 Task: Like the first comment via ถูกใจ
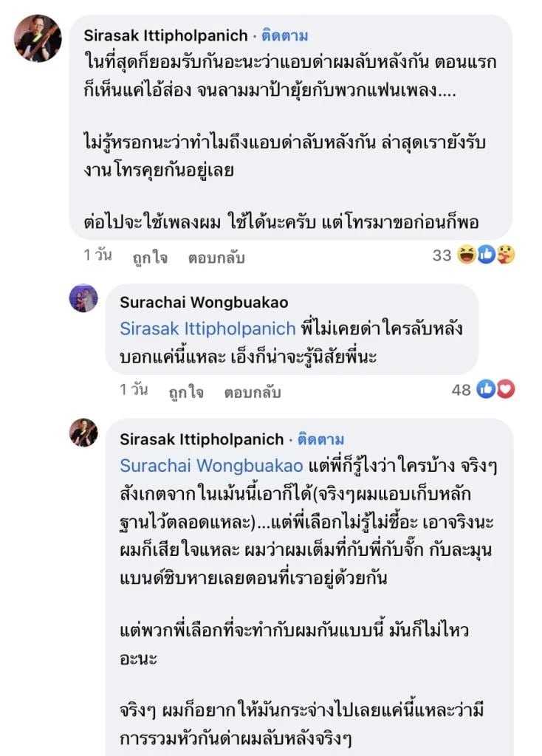pyautogui.click(x=152, y=255)
